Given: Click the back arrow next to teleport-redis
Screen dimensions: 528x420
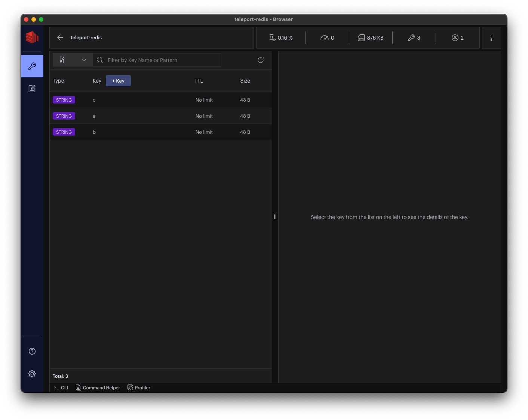Looking at the screenshot, I should [60, 37].
